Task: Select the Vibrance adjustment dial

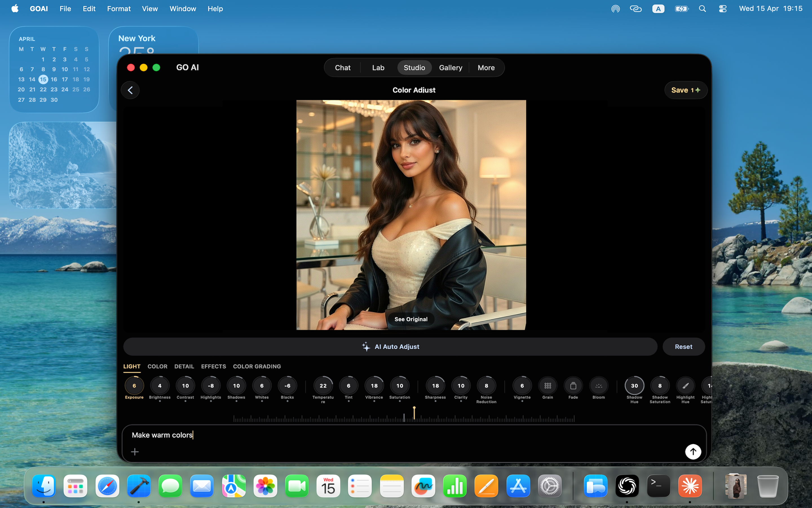Action: pos(374,386)
